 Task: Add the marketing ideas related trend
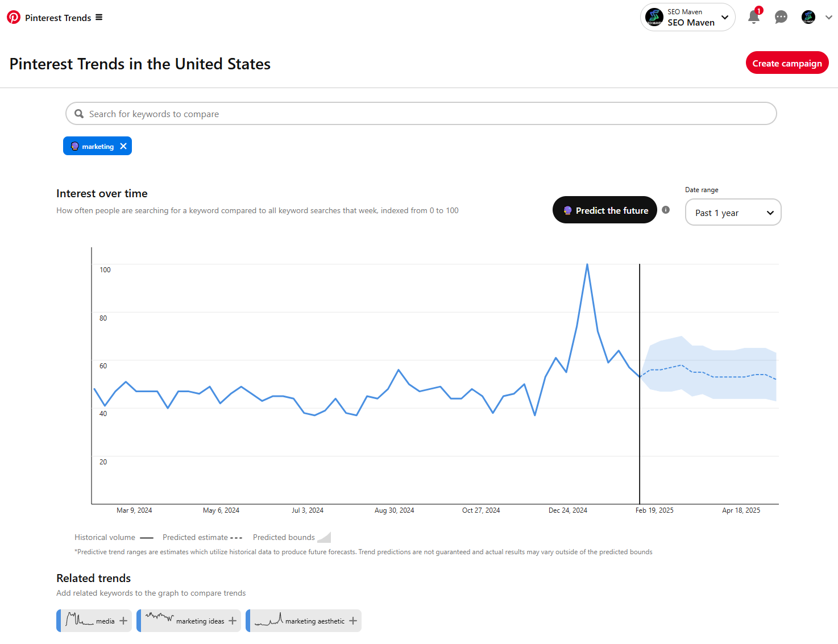click(x=233, y=621)
